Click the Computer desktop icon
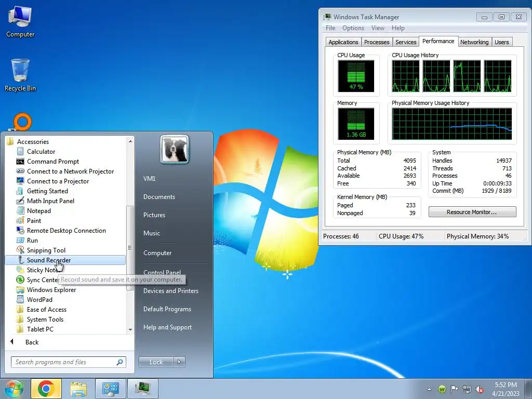 tap(20, 22)
